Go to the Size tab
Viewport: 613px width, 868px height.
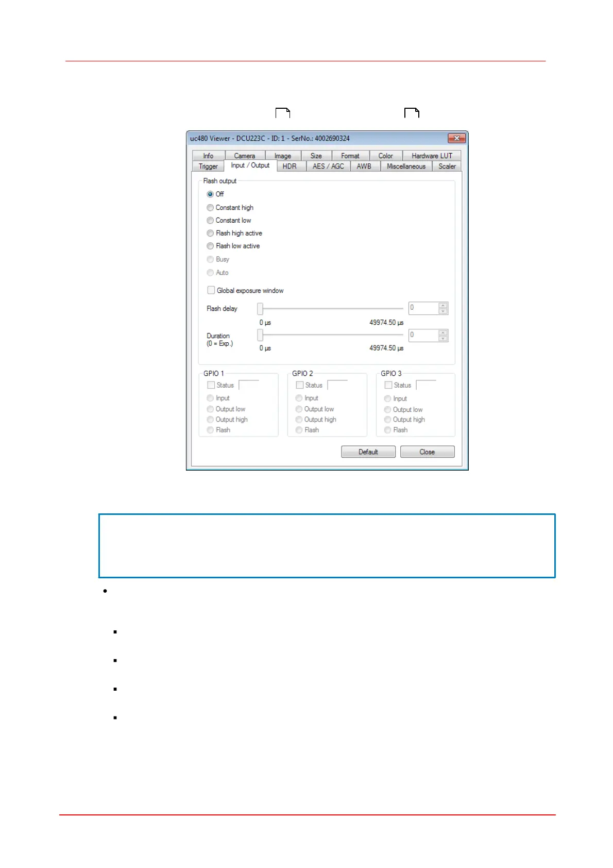click(316, 156)
